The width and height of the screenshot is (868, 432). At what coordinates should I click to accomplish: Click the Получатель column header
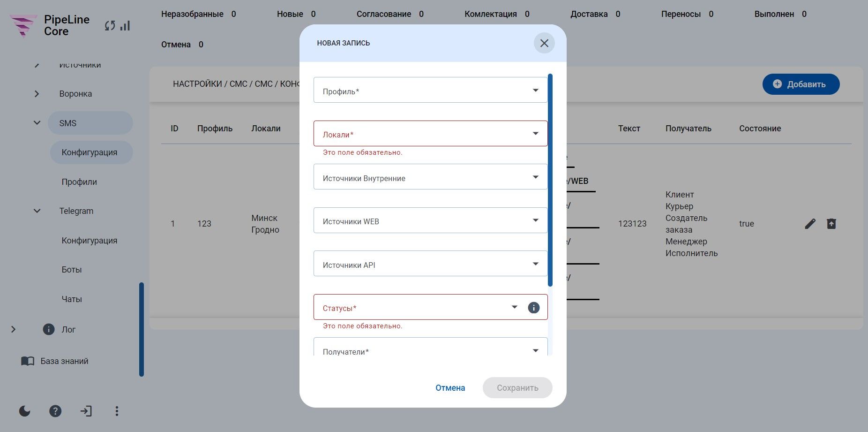(x=688, y=129)
